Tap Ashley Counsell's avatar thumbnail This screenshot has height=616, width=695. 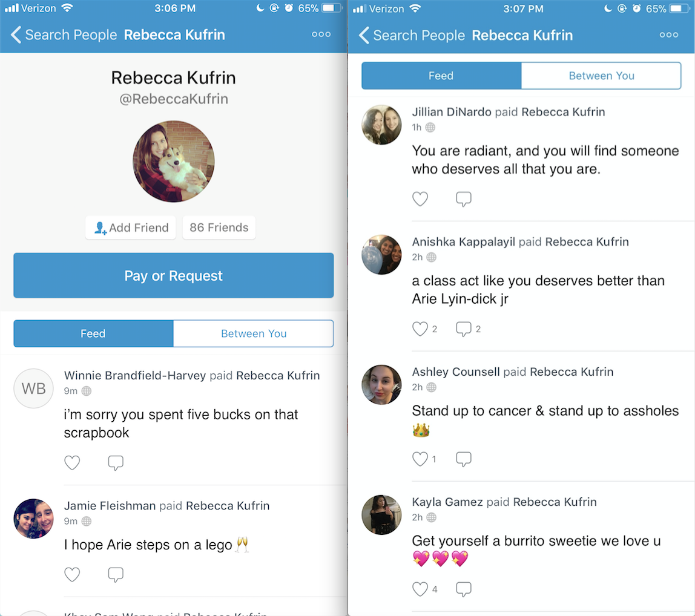[381, 385]
